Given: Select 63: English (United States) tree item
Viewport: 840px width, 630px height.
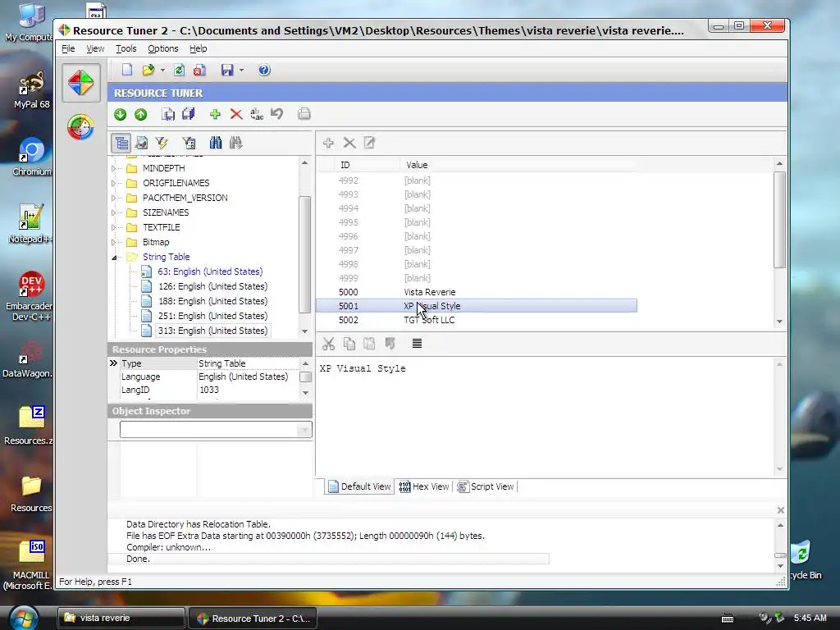Looking at the screenshot, I should click(210, 272).
